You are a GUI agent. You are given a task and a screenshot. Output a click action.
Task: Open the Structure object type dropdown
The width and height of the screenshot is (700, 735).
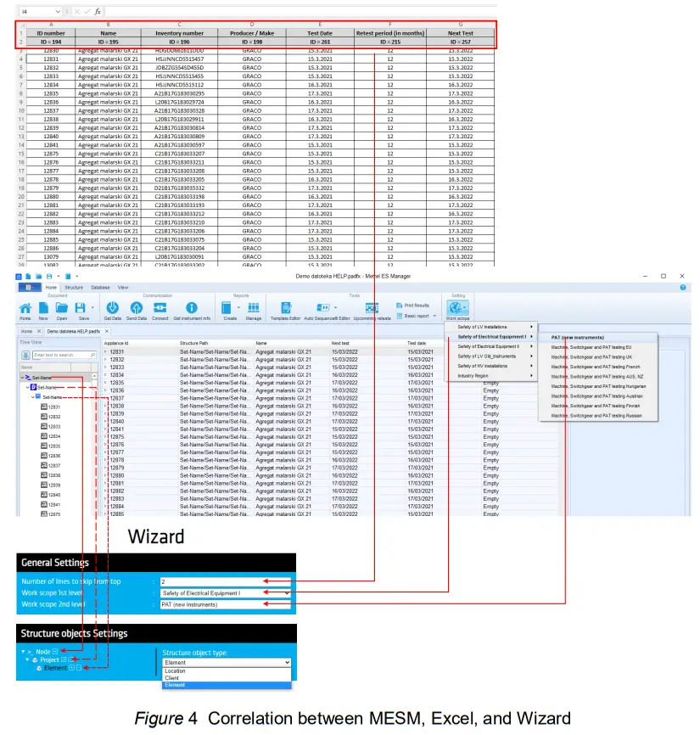click(x=225, y=663)
